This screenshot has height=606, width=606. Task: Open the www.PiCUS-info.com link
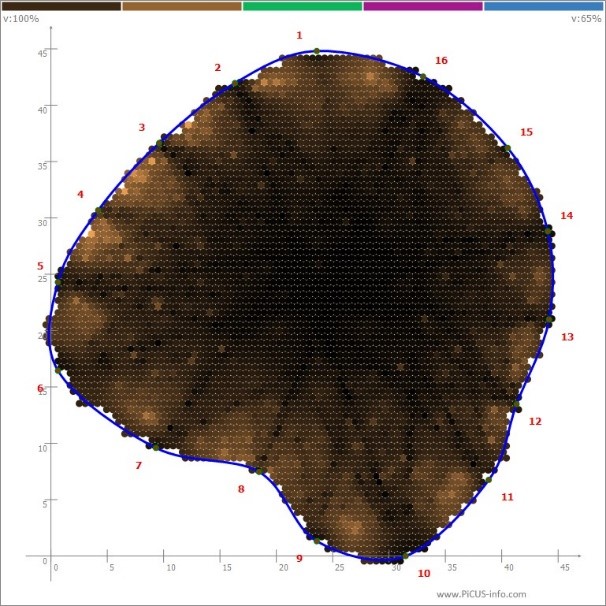point(481,595)
